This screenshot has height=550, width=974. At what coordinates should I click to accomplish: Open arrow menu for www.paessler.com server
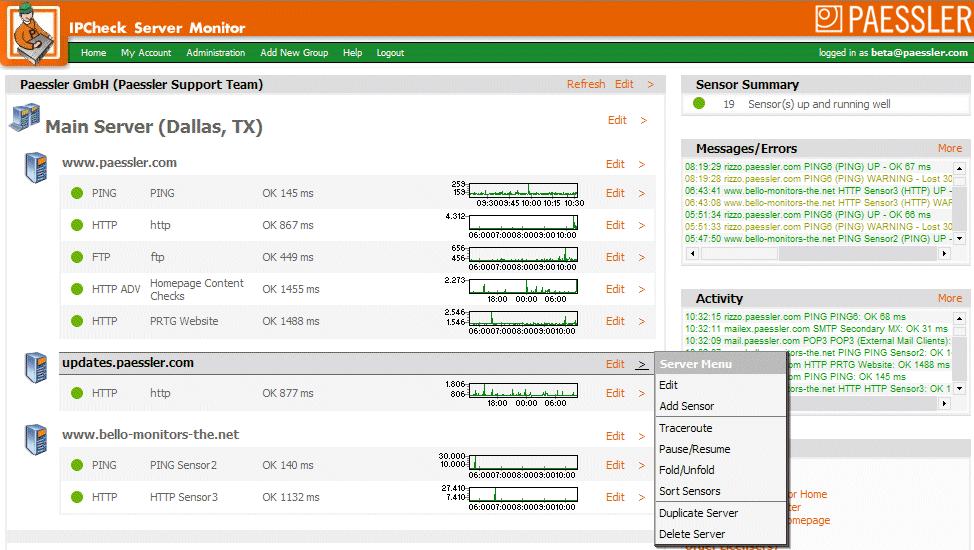pyautogui.click(x=642, y=165)
